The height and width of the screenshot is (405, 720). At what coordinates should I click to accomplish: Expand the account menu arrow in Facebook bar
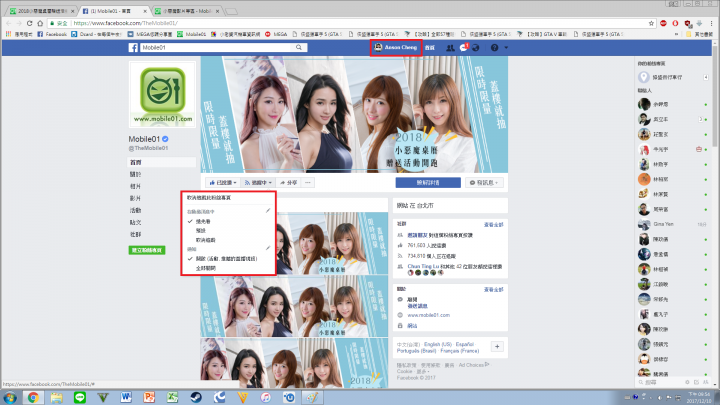point(506,48)
